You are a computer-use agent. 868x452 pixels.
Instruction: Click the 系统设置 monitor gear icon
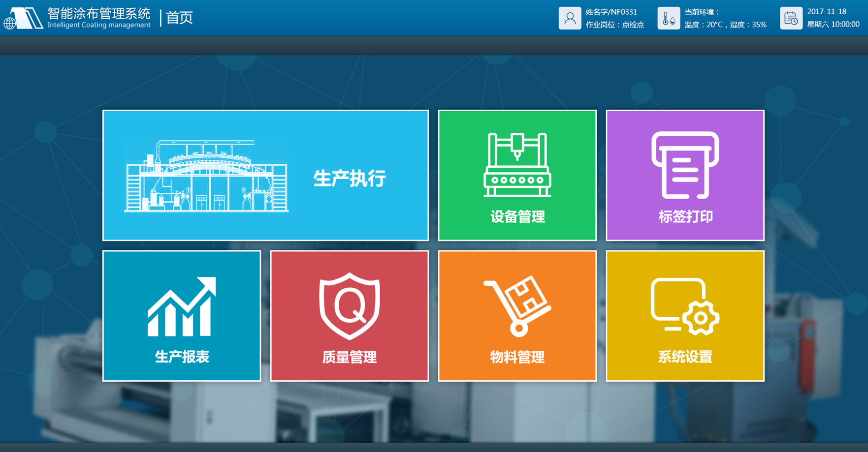point(685,306)
